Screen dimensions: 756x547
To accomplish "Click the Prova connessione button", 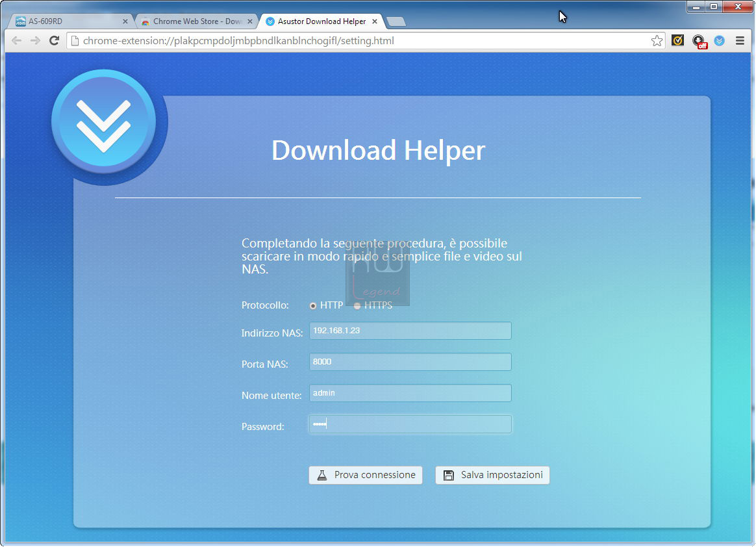I will coord(366,475).
